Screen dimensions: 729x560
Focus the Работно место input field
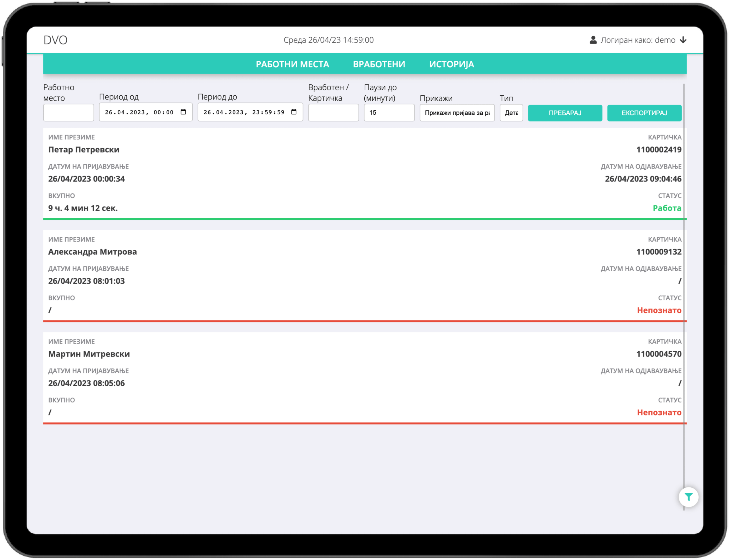pyautogui.click(x=68, y=113)
